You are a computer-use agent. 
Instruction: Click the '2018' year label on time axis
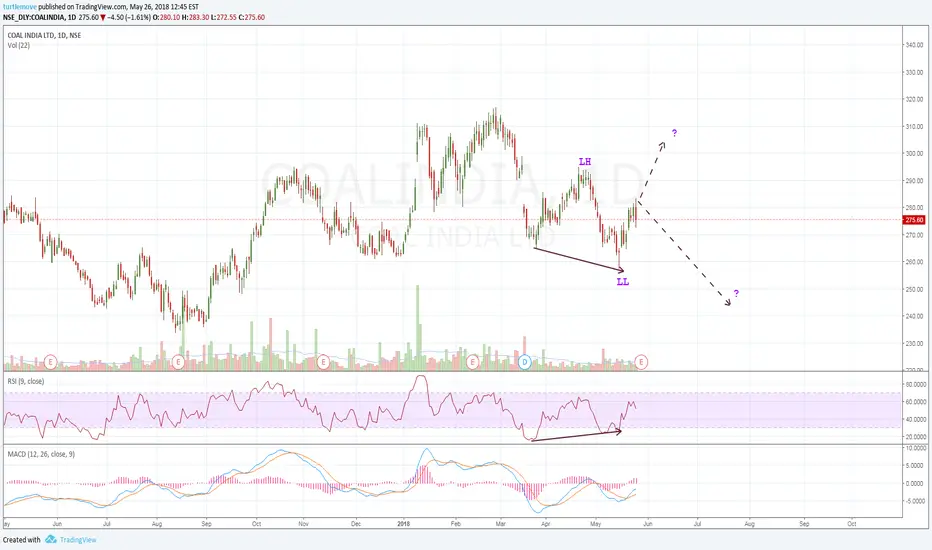pos(403,524)
